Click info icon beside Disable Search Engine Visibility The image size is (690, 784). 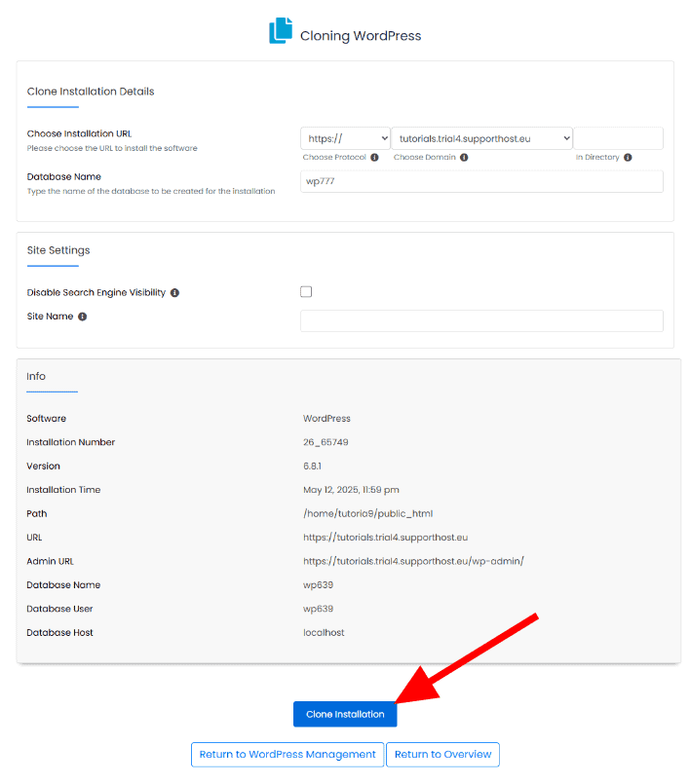pyautogui.click(x=174, y=292)
